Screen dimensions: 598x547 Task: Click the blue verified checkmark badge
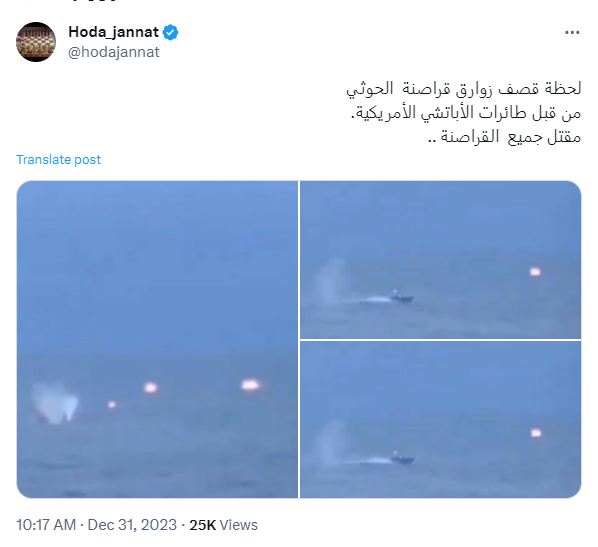click(x=170, y=32)
